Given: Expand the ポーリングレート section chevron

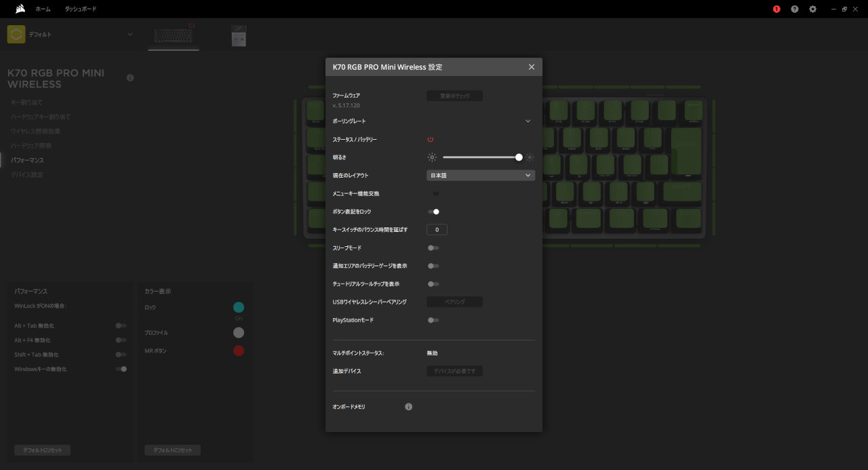Looking at the screenshot, I should point(528,121).
